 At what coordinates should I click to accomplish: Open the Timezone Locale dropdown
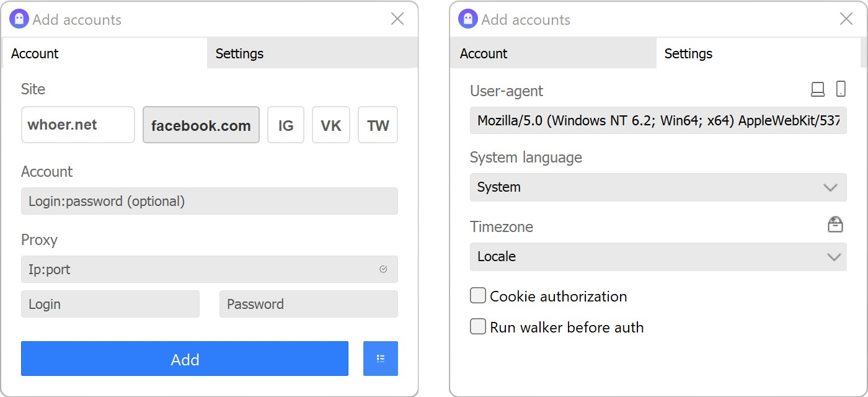[658, 257]
